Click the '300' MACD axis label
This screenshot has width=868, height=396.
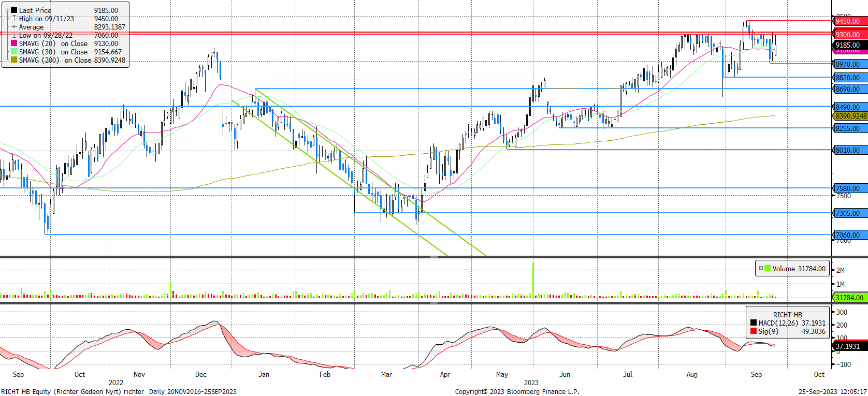[x=842, y=312]
